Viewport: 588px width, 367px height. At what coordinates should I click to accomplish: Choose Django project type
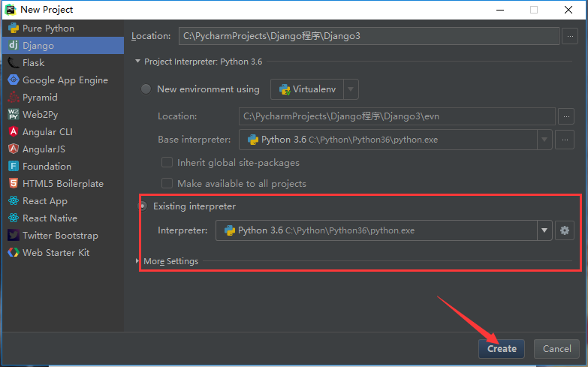tap(63, 45)
